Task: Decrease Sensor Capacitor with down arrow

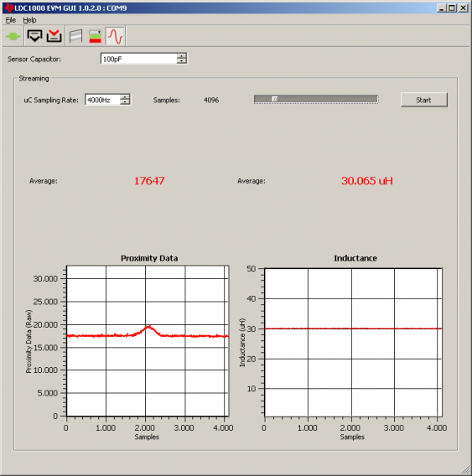Action: click(182, 61)
